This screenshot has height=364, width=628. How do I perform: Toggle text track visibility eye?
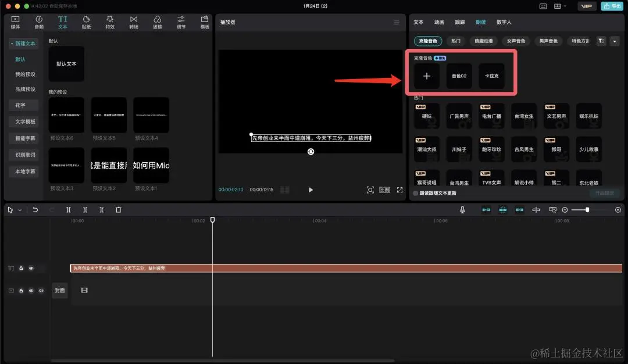pyautogui.click(x=31, y=268)
